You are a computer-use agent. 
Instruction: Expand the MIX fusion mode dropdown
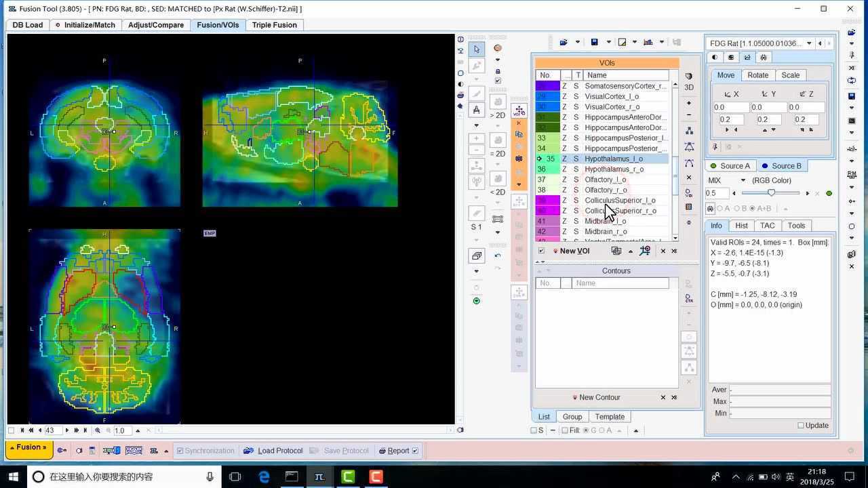coord(743,180)
